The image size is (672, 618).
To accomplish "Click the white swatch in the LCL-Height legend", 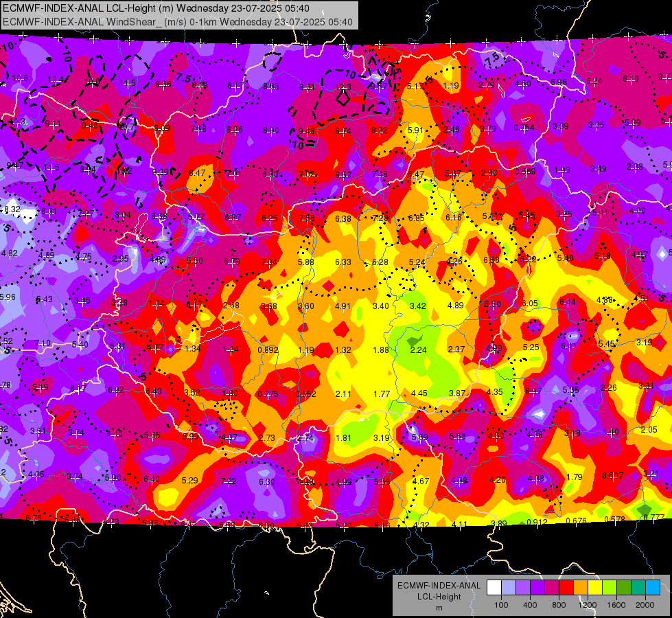I will click(494, 587).
